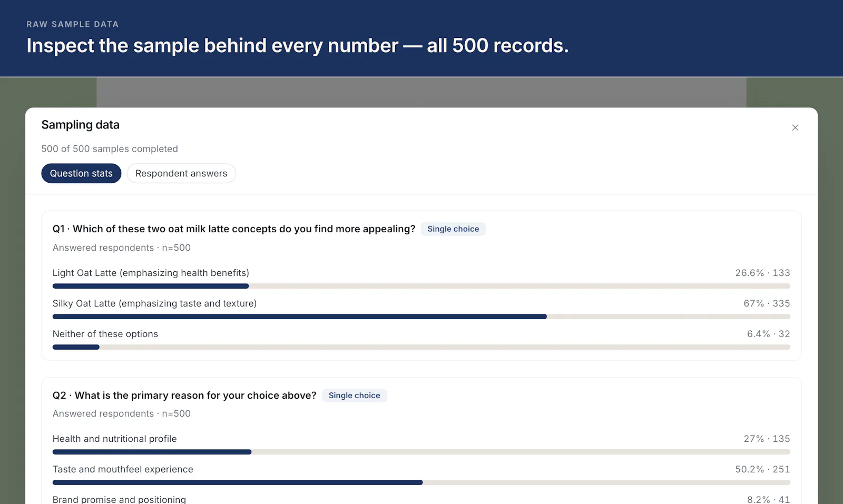Select the Silky Oat Latte option label
This screenshot has height=504, width=843.
(154, 303)
